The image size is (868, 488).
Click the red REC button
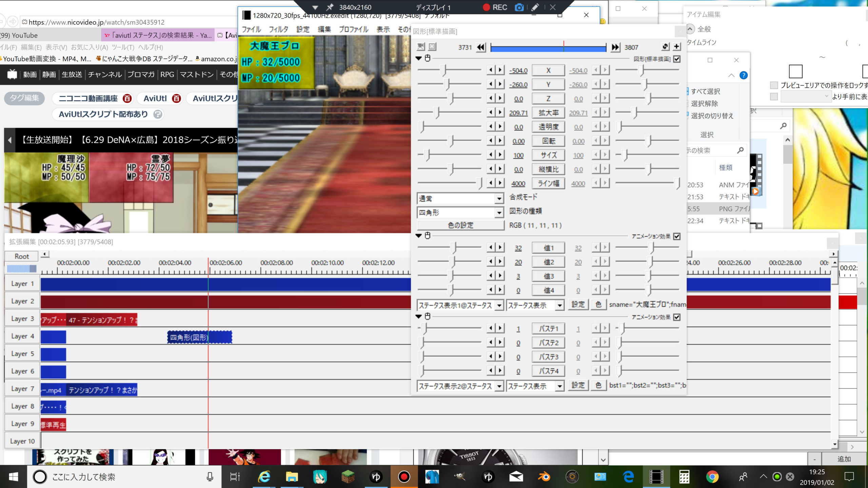coord(495,7)
